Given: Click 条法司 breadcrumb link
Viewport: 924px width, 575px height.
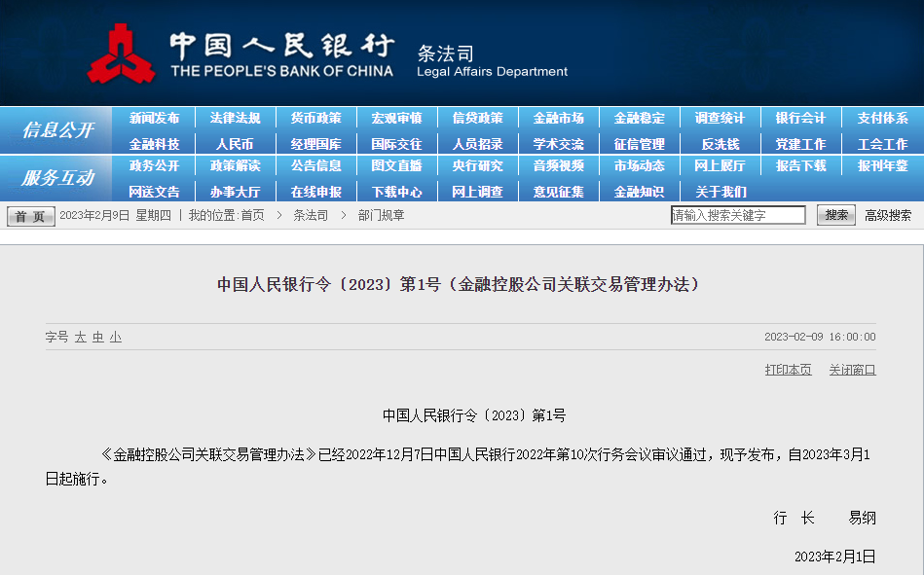Looking at the screenshot, I should coord(311,216).
